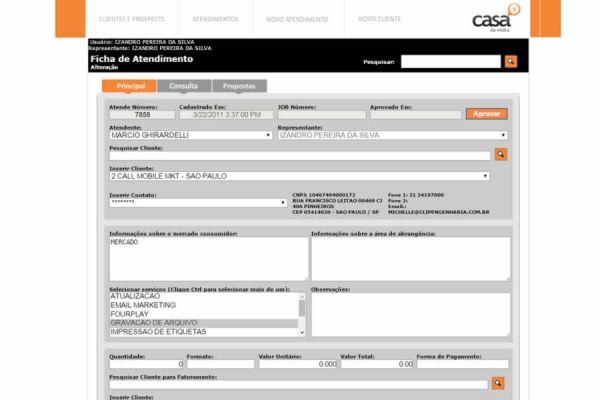Open the Representante dropdown
The image size is (600, 400).
point(393,135)
